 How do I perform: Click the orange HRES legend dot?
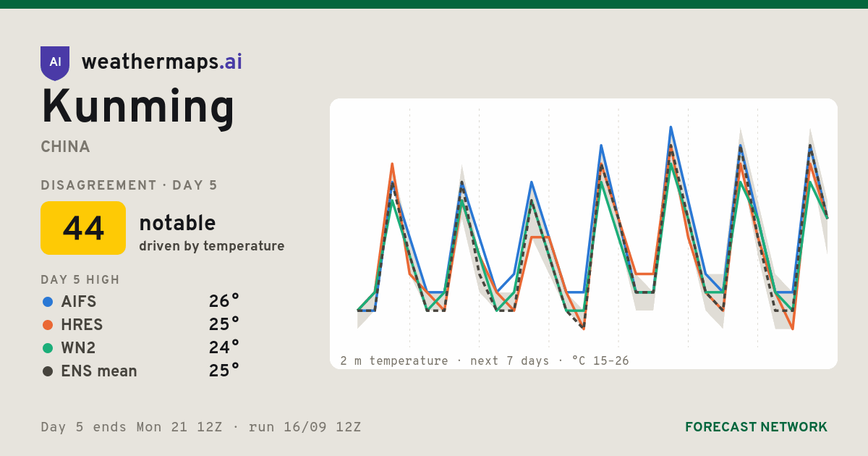click(x=48, y=325)
